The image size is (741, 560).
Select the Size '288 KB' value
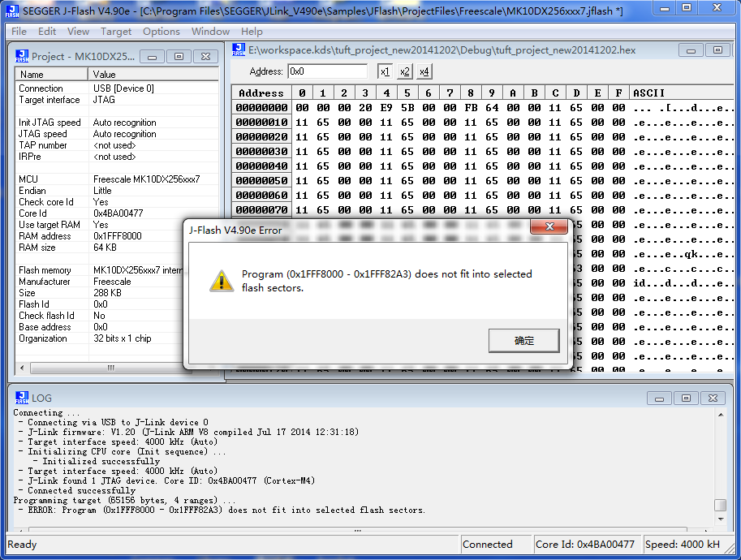107,292
